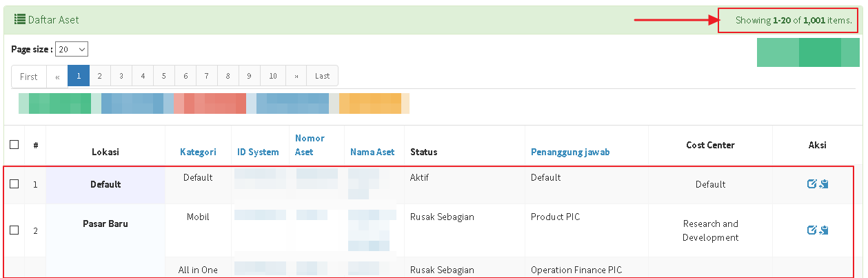Edit the Pasar Baru Mobil asset

(811, 230)
